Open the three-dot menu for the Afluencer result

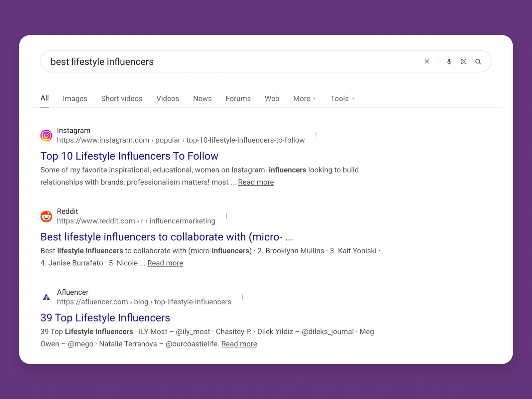[x=243, y=297]
